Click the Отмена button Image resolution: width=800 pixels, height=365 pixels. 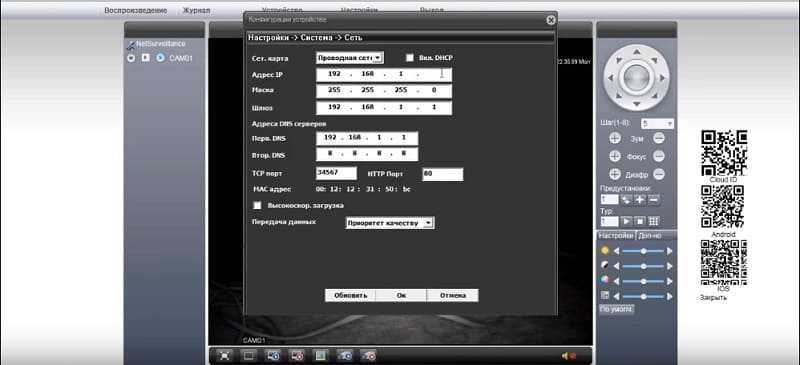(x=453, y=296)
